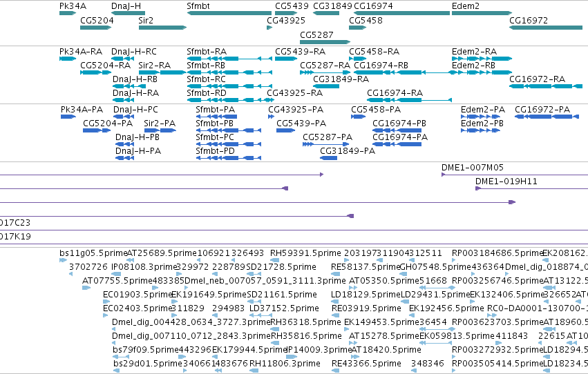588x374 pixels.
Task: Click the CG5458 gene label
Action: [x=366, y=20]
